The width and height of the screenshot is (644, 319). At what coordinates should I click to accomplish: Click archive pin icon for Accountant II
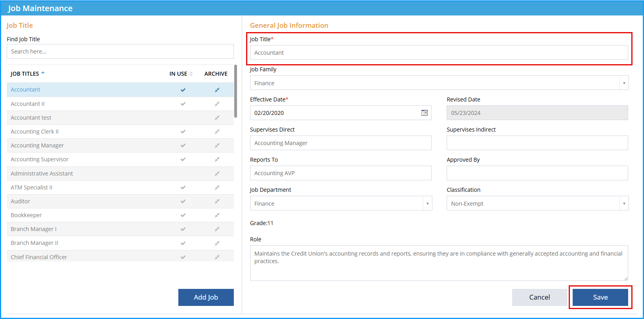click(x=217, y=104)
